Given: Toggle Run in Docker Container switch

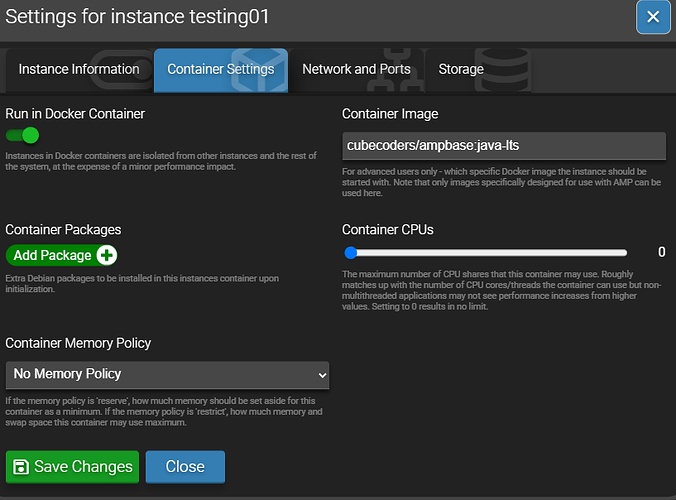Looking at the screenshot, I should click(x=22, y=135).
